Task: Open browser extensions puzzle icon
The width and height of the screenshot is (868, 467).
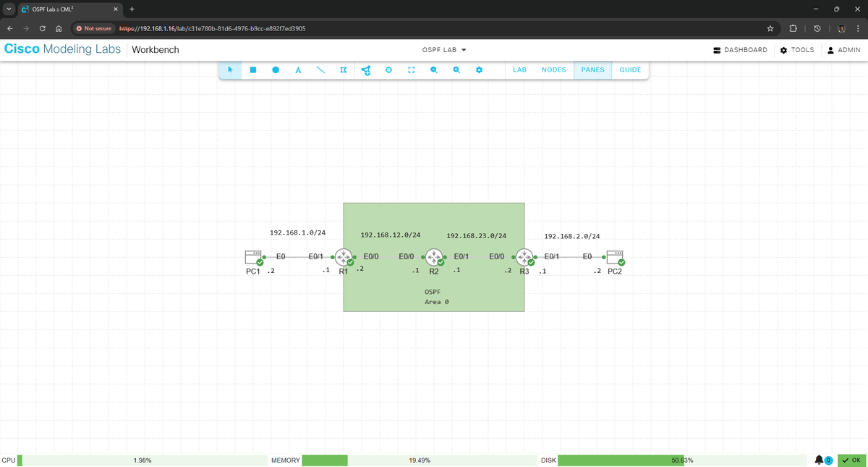Action: point(793,28)
